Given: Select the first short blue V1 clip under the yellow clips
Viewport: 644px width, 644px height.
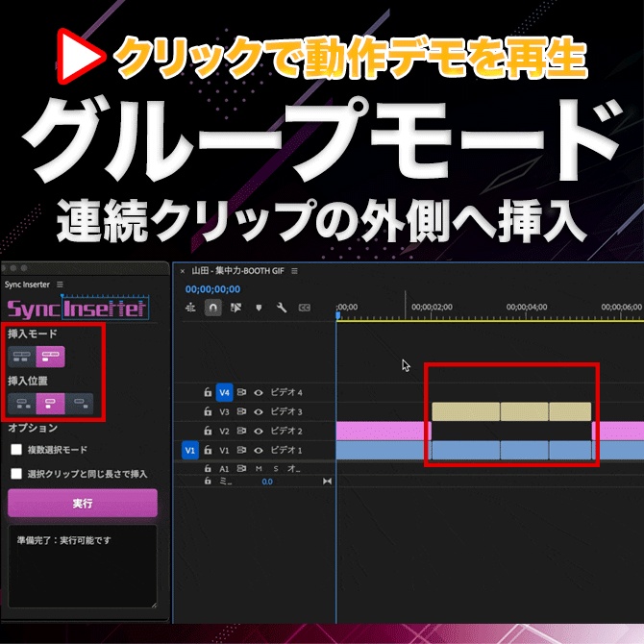Looking at the screenshot, I should point(466,450).
